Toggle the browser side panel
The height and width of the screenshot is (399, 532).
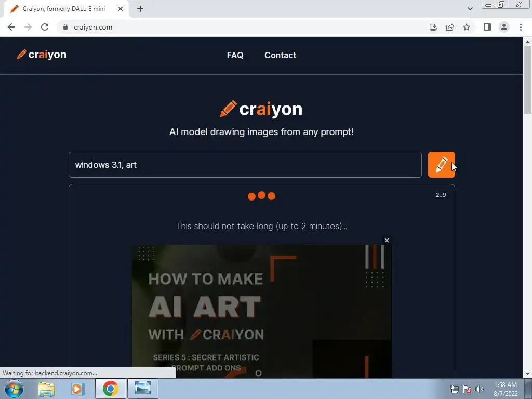(x=487, y=27)
